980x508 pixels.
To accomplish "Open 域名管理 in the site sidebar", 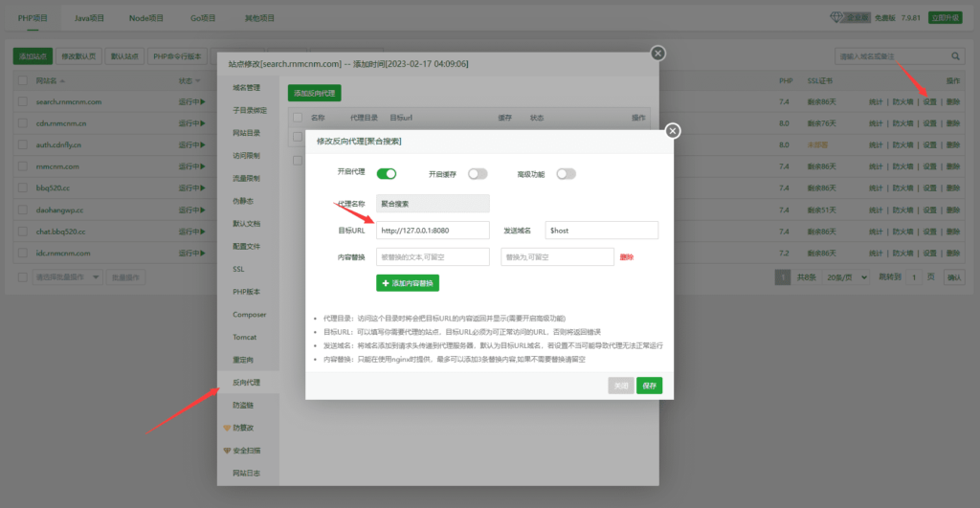I will [246, 87].
